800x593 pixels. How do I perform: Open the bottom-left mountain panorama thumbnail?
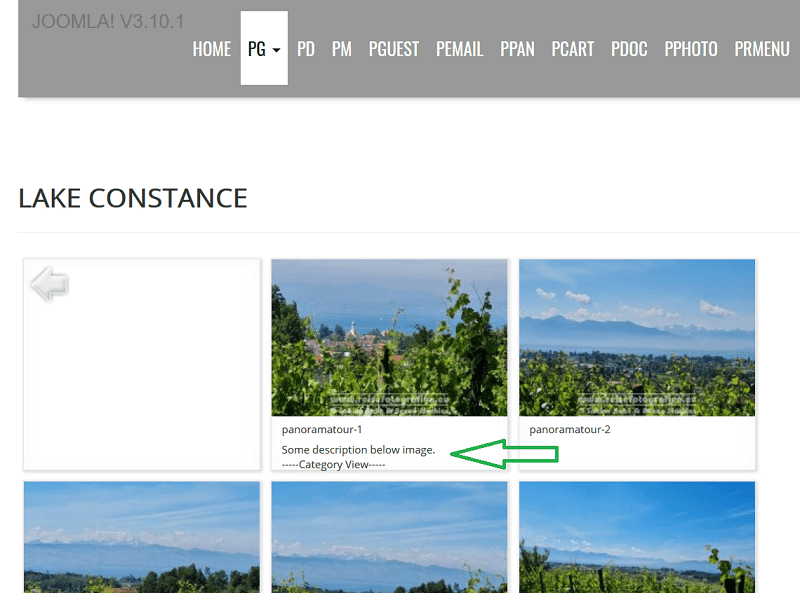[142, 537]
